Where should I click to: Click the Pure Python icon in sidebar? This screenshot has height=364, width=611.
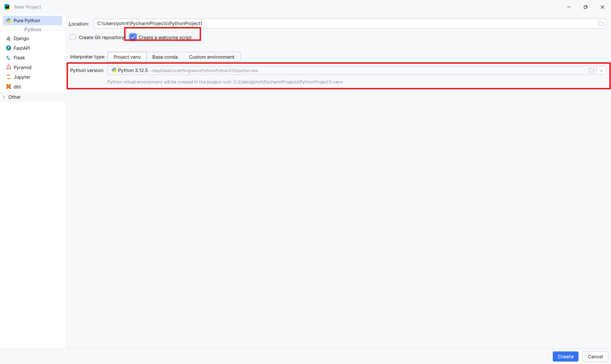pos(8,21)
